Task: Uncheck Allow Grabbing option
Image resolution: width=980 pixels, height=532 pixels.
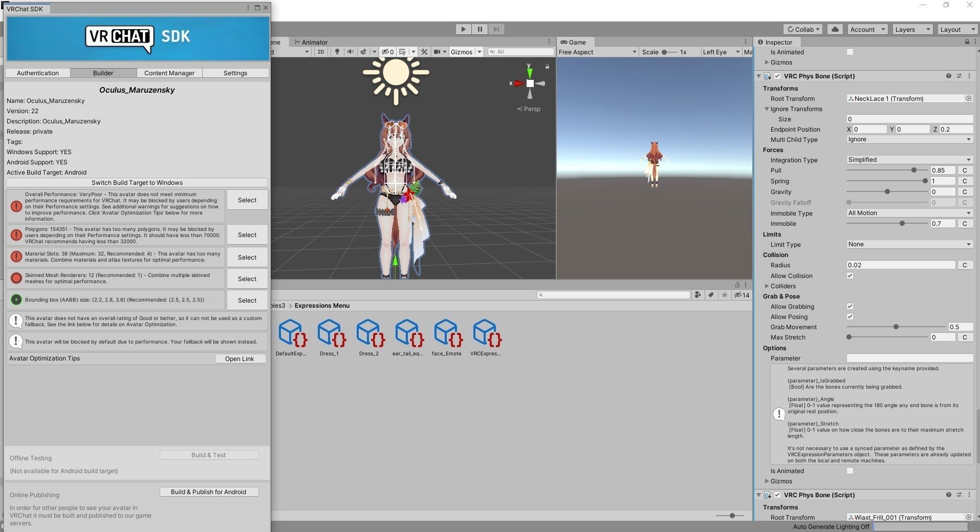Action: (850, 306)
